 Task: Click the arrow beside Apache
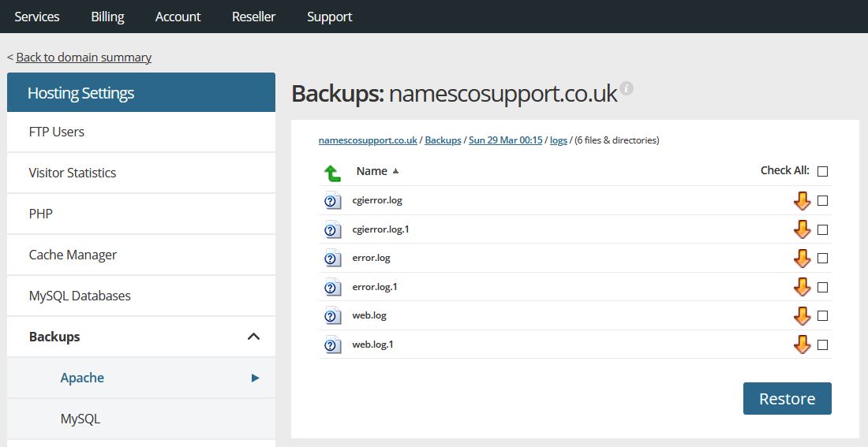[x=255, y=378]
